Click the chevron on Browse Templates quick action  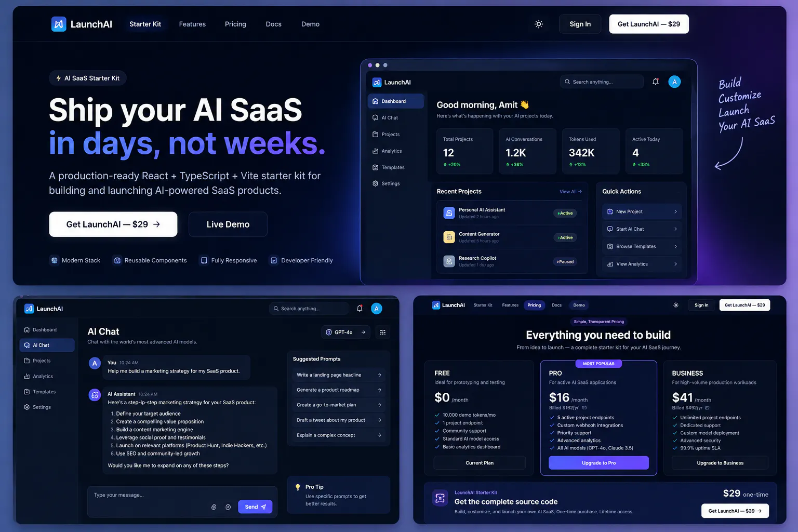pos(675,247)
